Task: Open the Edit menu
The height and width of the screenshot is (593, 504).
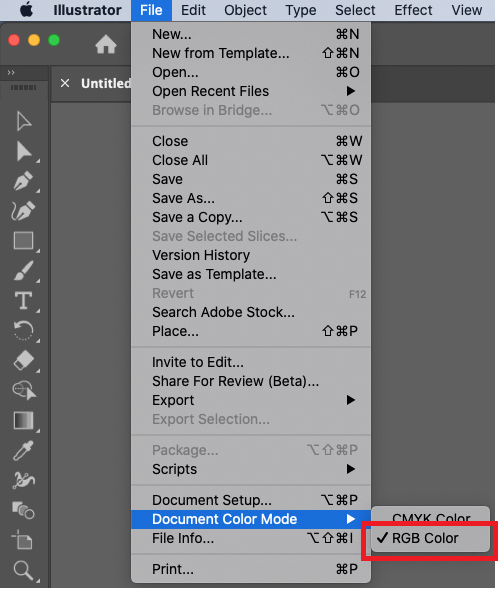Action: pyautogui.click(x=193, y=10)
